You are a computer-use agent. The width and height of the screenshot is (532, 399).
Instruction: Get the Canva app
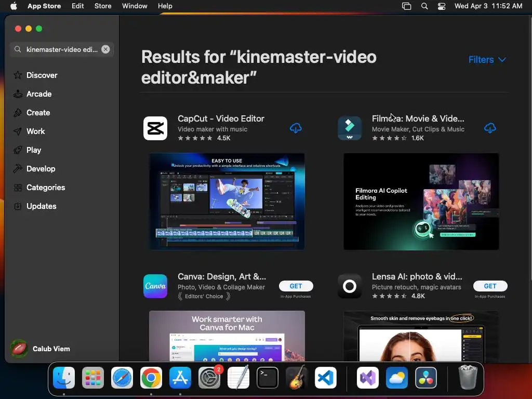[296, 286]
